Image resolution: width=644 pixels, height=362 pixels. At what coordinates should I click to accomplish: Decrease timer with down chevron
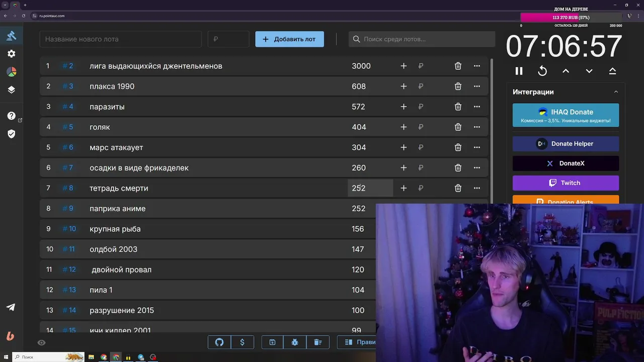pos(589,71)
